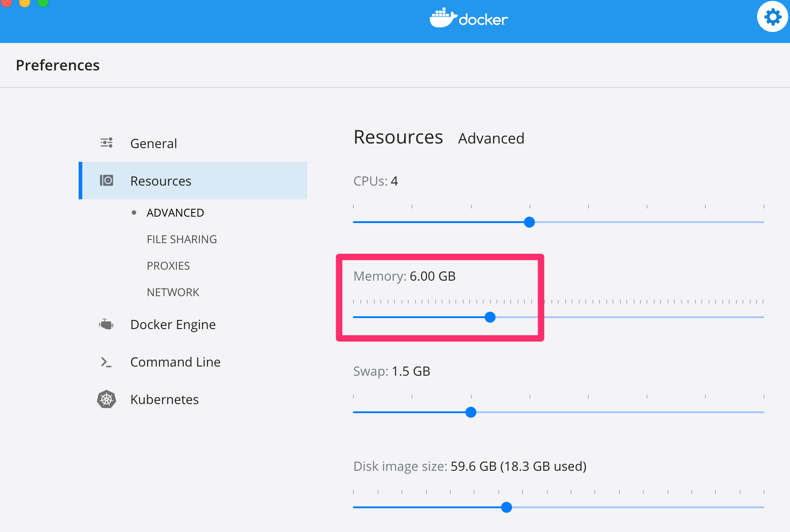790x532 pixels.
Task: Open the settings gear icon
Action: click(x=773, y=17)
